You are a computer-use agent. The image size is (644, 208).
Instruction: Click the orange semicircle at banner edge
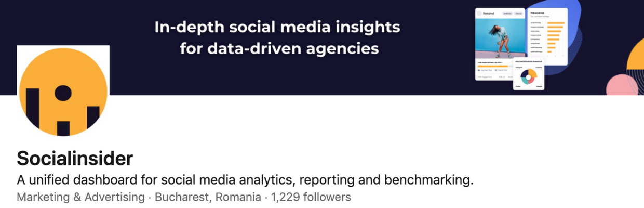point(637,55)
